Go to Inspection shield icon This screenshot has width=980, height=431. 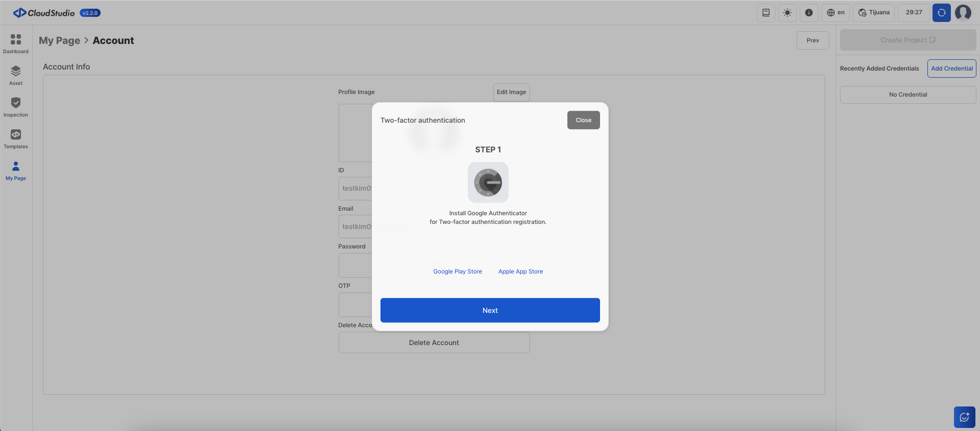[x=16, y=103]
